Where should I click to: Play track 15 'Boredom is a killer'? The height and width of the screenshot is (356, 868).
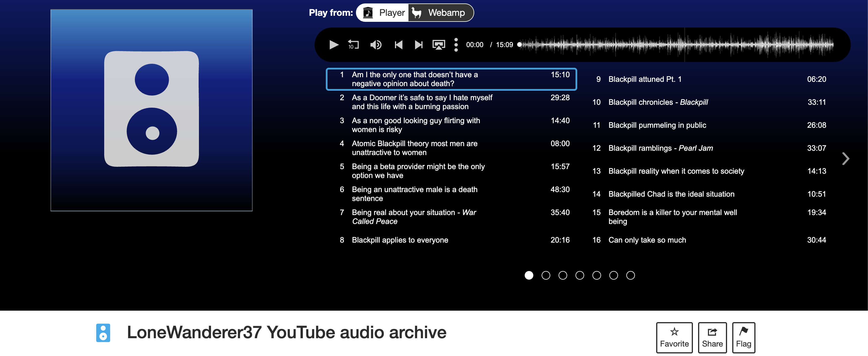click(708, 217)
